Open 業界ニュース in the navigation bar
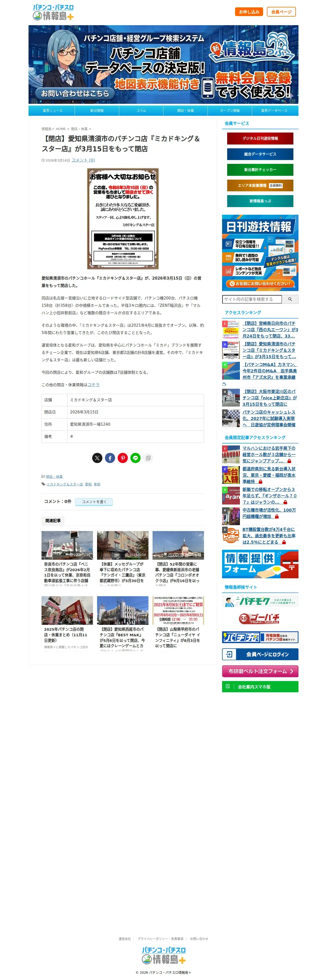This screenshot has width=327, height=980. click(x=52, y=111)
